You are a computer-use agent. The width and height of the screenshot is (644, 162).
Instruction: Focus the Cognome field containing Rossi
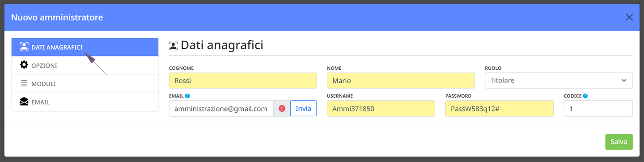point(243,81)
